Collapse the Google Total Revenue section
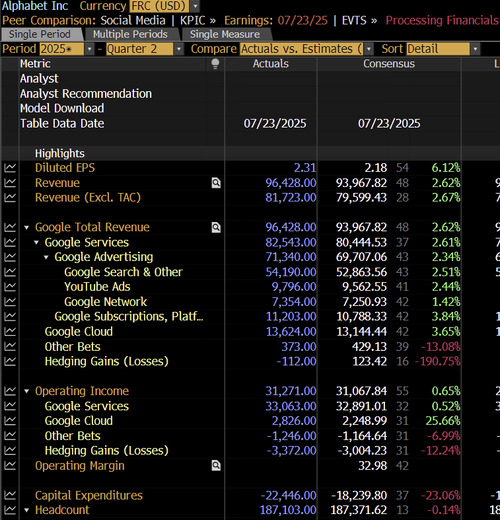Viewport: 500px width, 520px height. 27,228
